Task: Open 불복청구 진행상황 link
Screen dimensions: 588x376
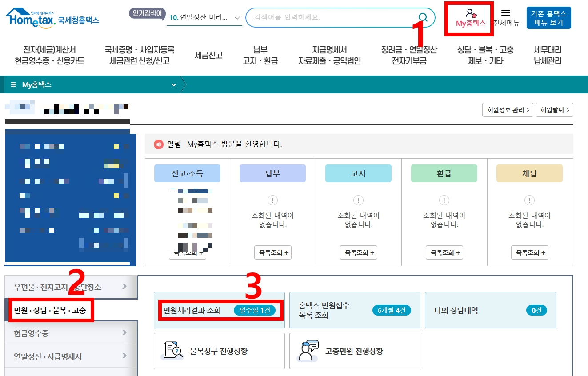Action: coord(219,351)
